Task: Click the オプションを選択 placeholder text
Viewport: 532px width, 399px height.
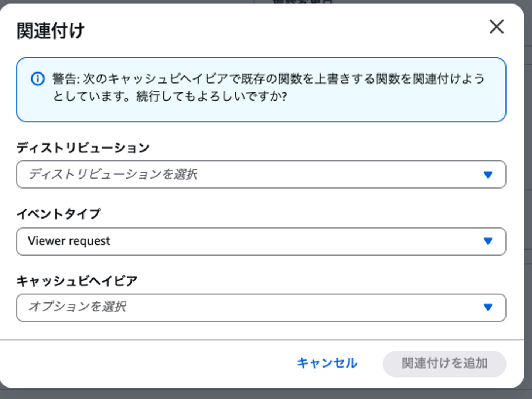Action: pos(77,307)
